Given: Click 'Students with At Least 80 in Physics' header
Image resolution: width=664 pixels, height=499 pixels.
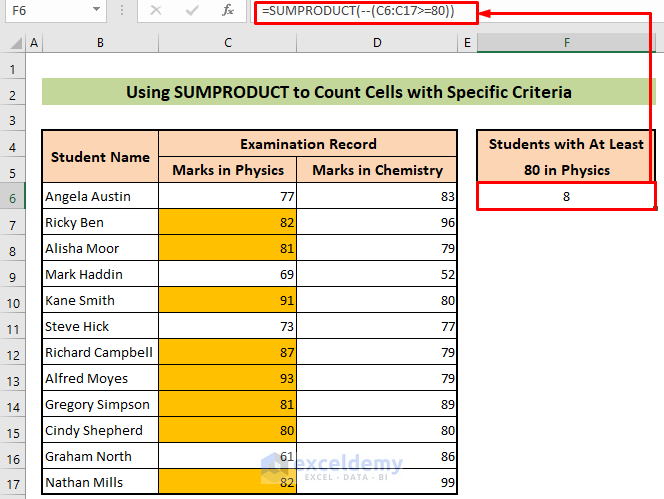Looking at the screenshot, I should tap(566, 157).
